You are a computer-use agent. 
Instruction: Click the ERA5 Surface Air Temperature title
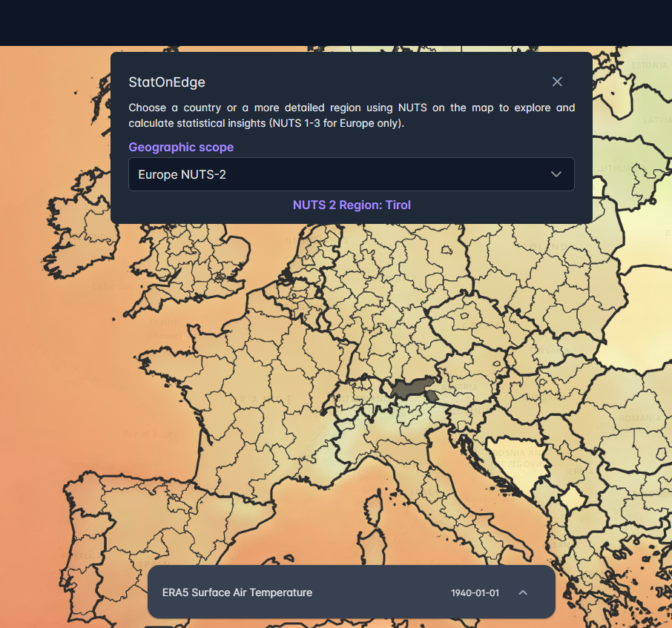coord(237,592)
